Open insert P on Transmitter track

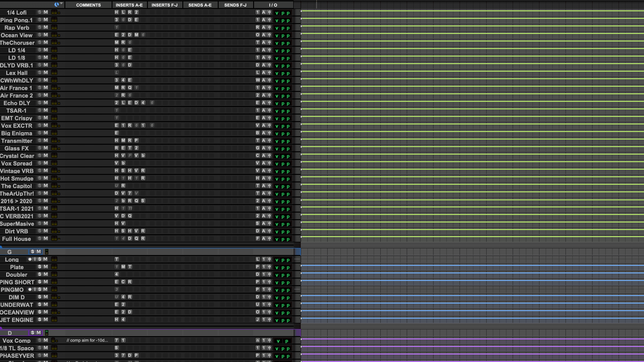coord(136,140)
